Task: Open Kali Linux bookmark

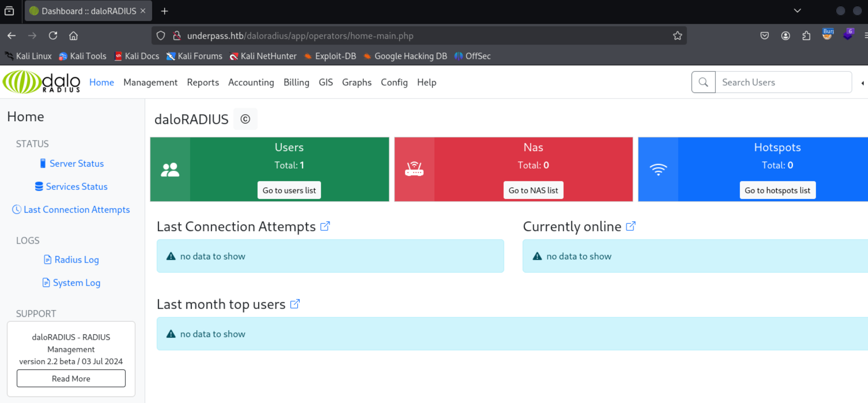Action: [28, 56]
